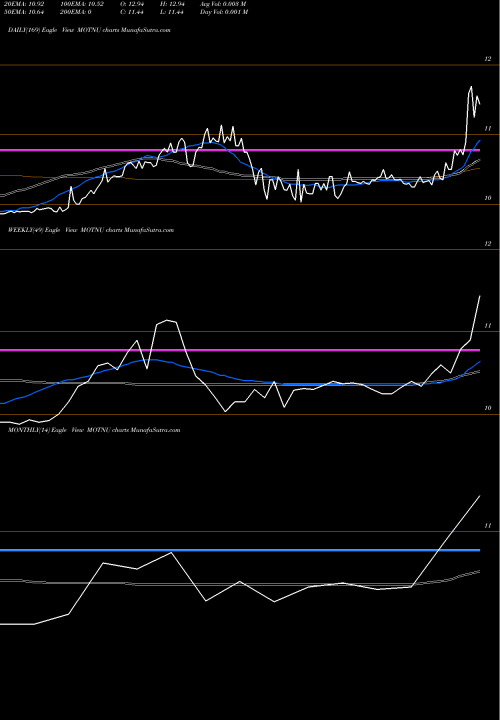500x720 pixels.
Task: Click the magenta horizontal level on daily chart
Action: [240, 150]
